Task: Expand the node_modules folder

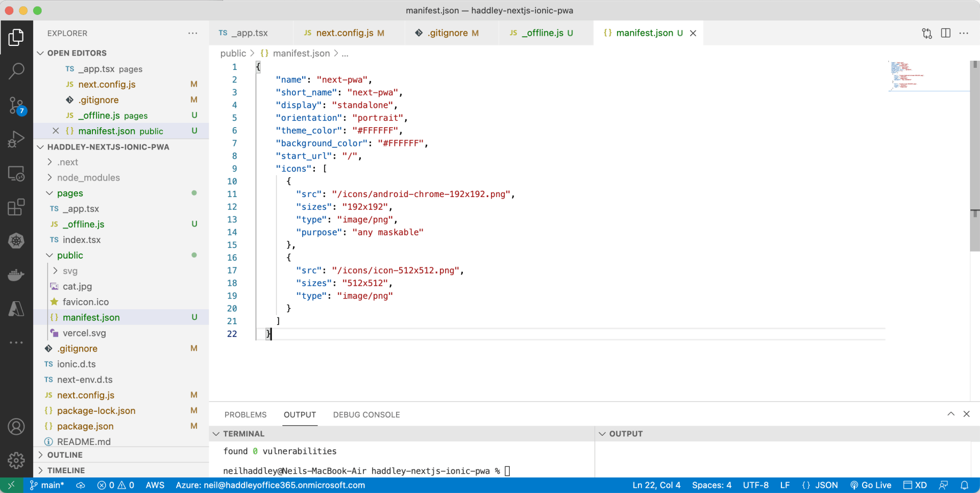Action: (88, 177)
